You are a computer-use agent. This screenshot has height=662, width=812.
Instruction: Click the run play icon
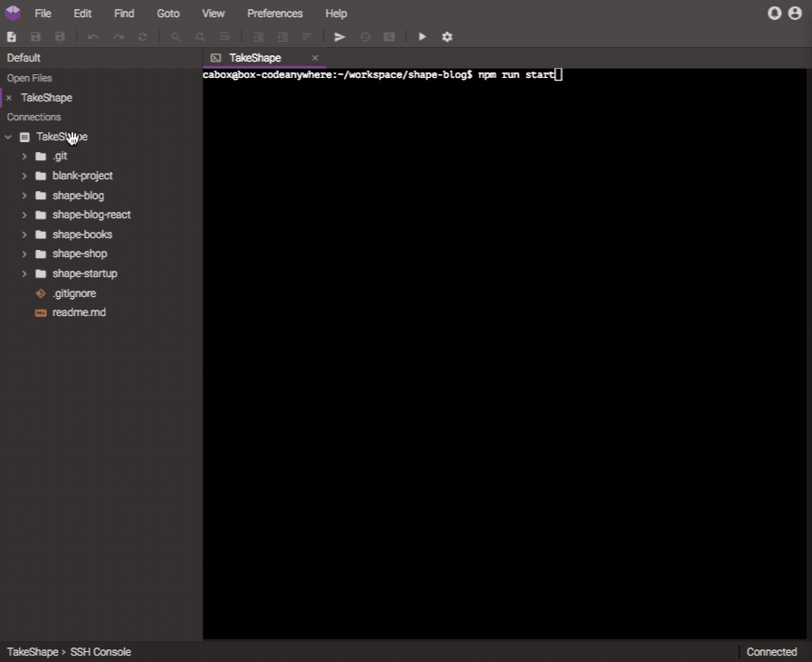422,37
